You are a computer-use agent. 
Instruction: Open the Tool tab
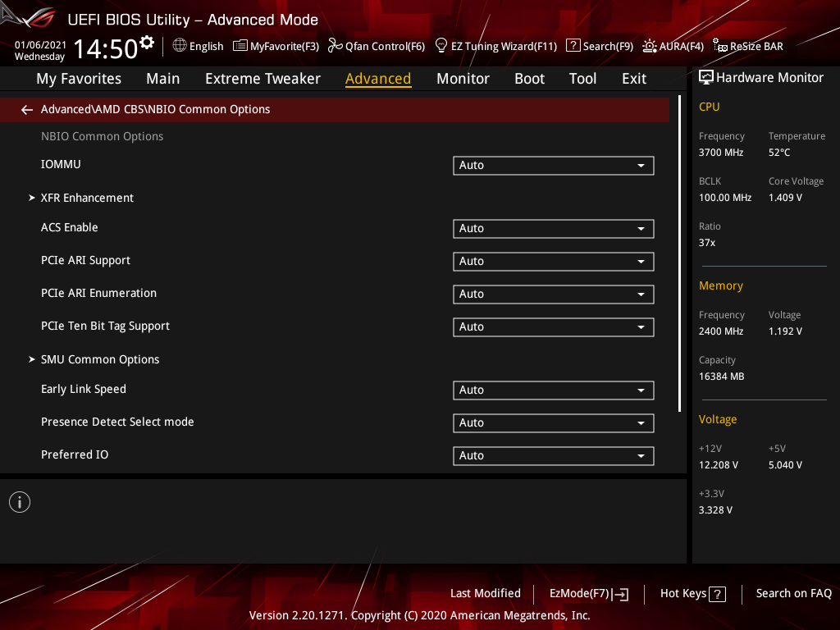click(583, 79)
